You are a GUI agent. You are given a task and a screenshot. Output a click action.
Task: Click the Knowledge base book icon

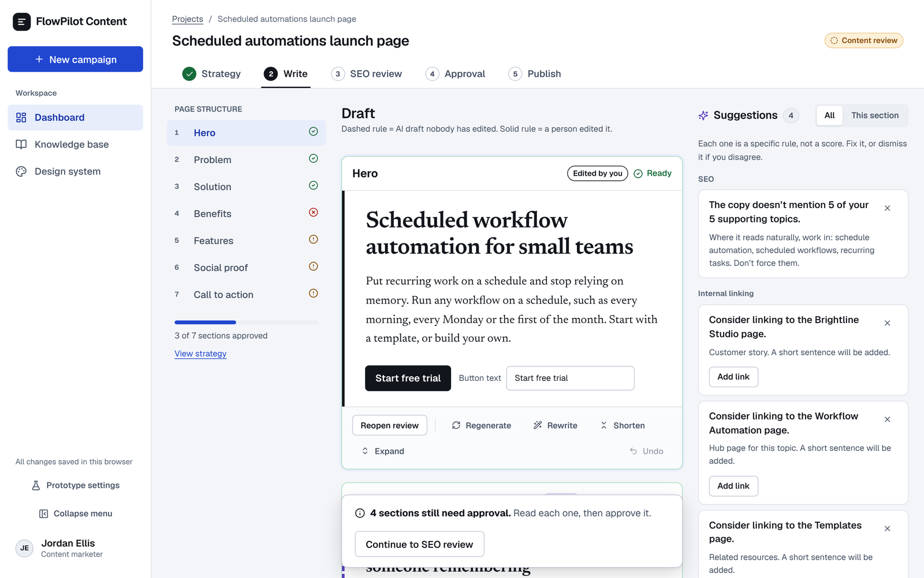coord(21,144)
